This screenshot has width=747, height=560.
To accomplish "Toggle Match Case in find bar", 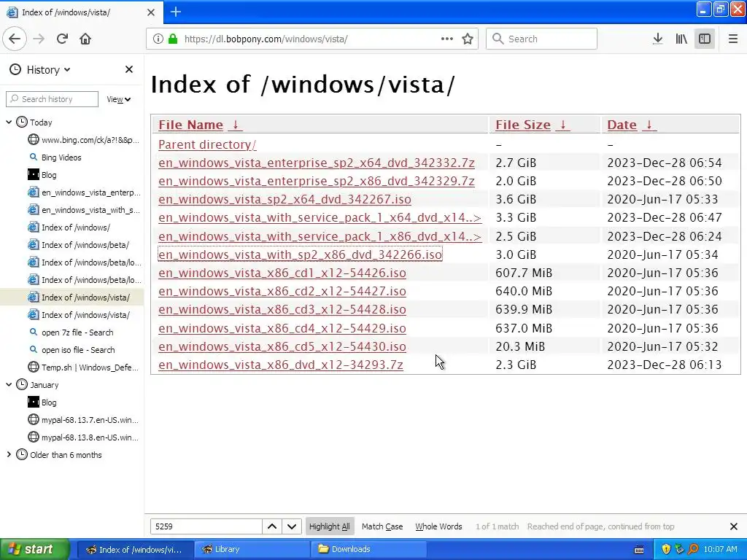I will click(x=382, y=526).
